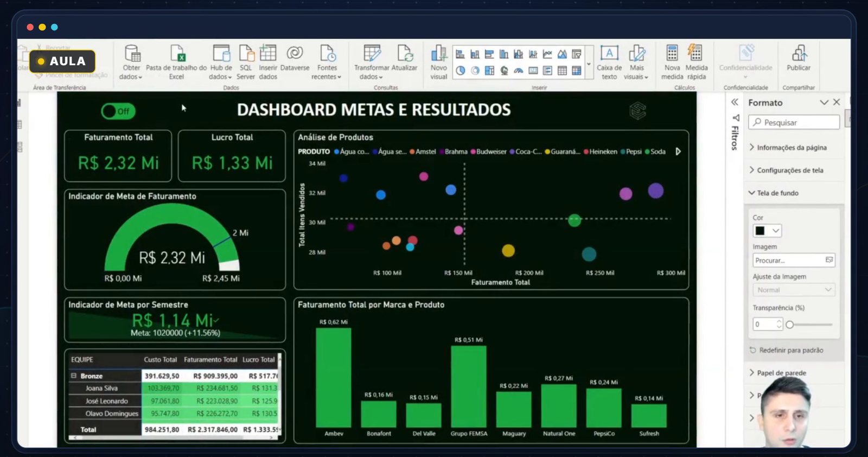Click Inserir dados table icon
868x457 pixels.
point(268,53)
